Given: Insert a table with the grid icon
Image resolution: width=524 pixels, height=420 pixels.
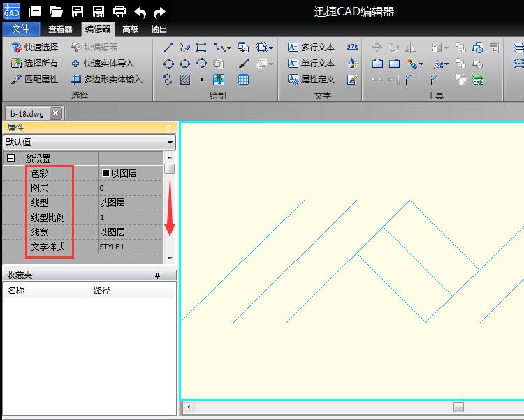Looking at the screenshot, I should (x=243, y=80).
